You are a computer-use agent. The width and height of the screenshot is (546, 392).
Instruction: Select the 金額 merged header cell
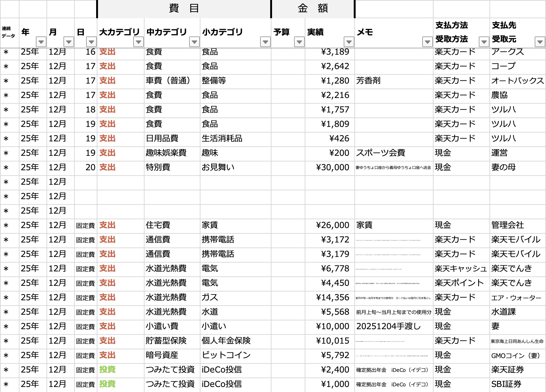pos(313,8)
